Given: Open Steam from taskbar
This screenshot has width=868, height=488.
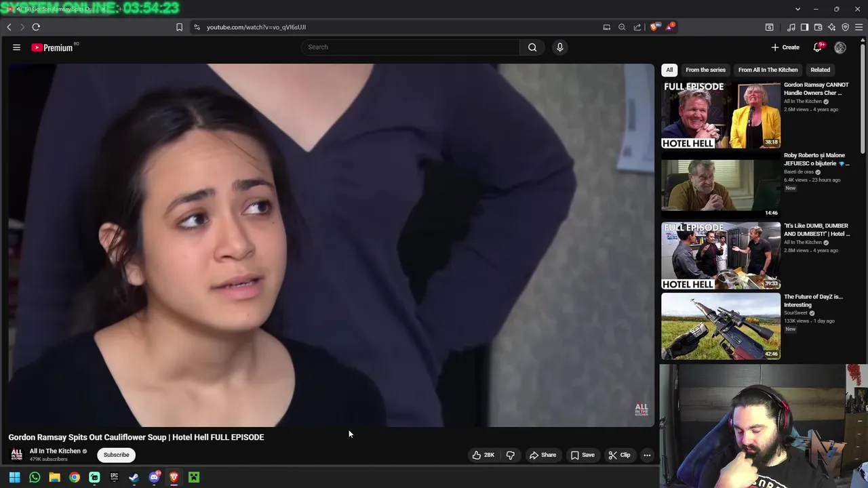Looking at the screenshot, I should [134, 478].
